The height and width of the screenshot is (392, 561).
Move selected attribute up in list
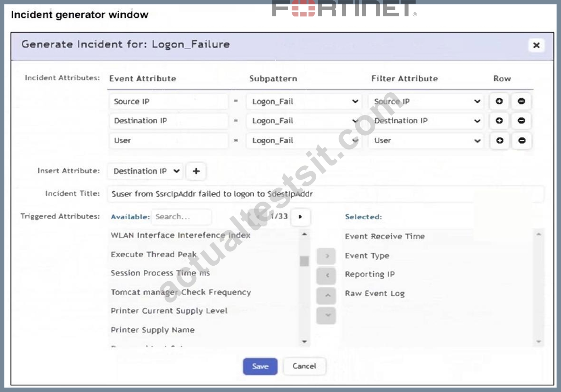click(x=326, y=296)
